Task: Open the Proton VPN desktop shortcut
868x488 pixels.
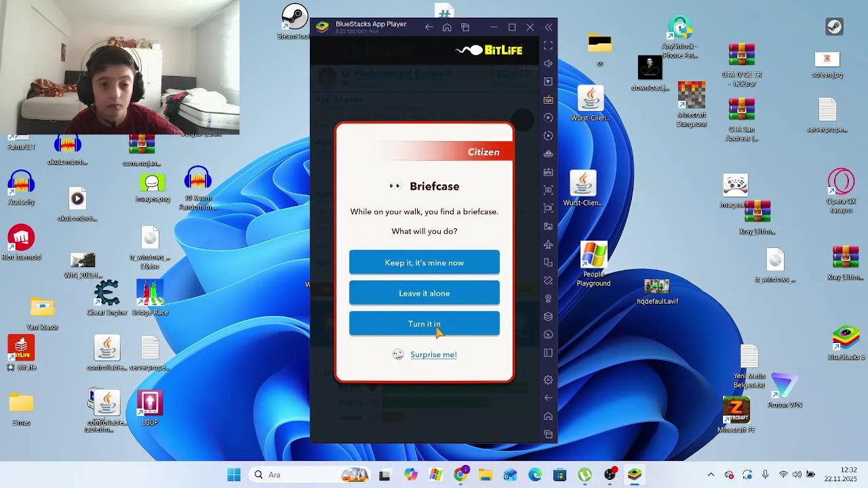Action: pyautogui.click(x=785, y=391)
